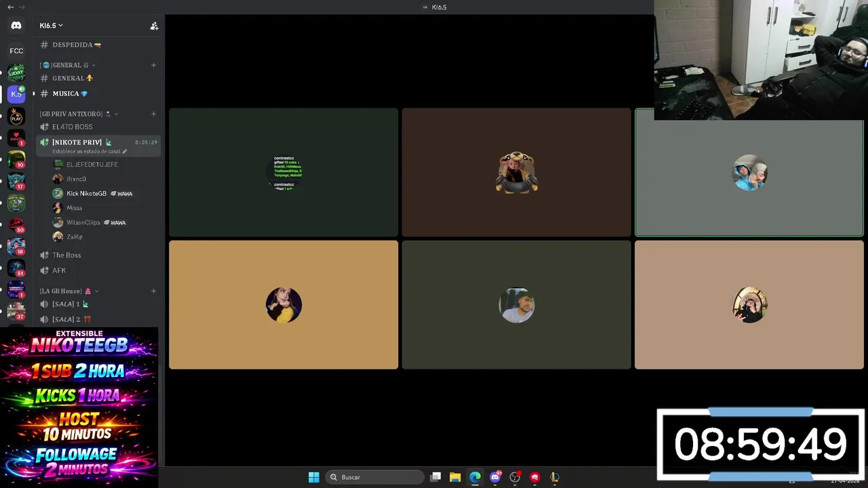The image size is (868, 488).
Task: Open the Windows Start menu
Action: coord(314,477)
